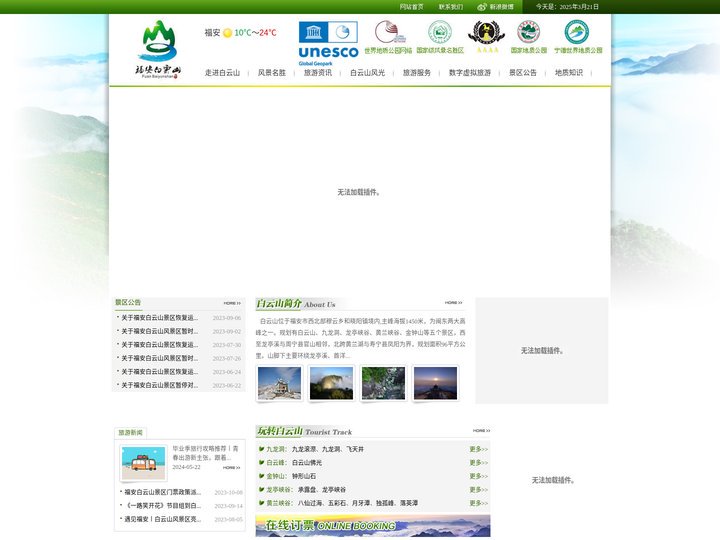Click MORE in the 白云山简介 section
The image size is (720, 540).
(x=453, y=303)
